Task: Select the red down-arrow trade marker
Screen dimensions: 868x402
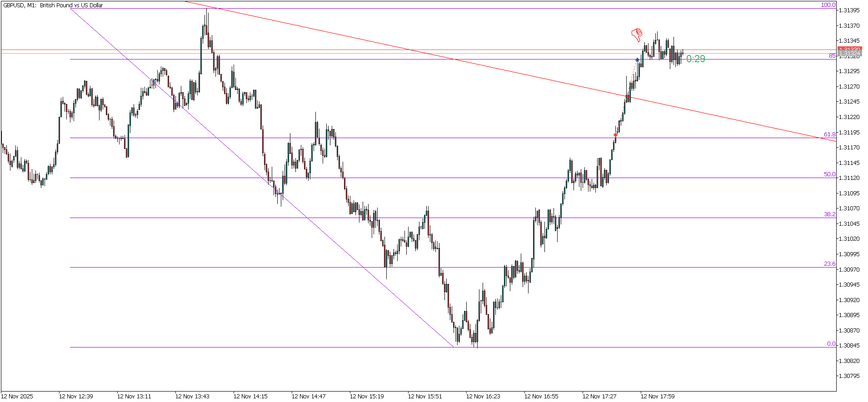Action: point(616,135)
